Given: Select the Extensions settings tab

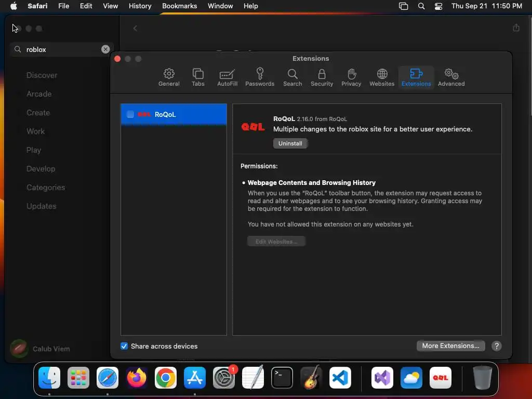Looking at the screenshot, I should 416,77.
